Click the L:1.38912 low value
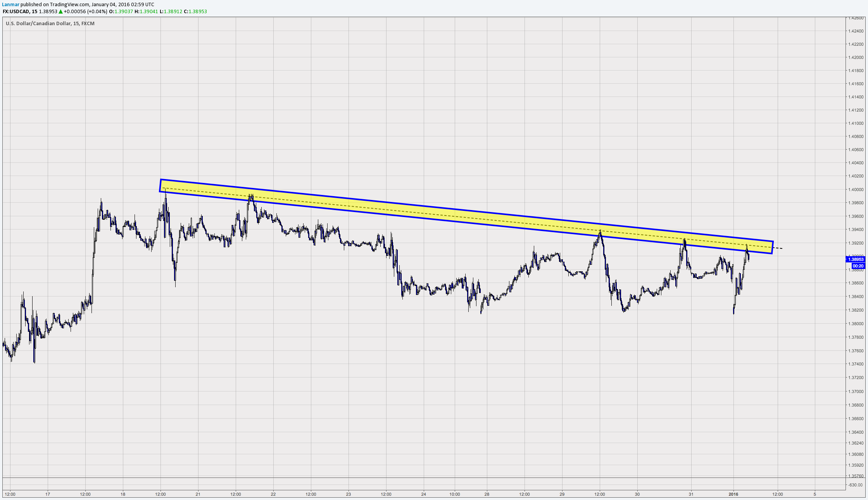Screen dimensions: 868x500 (x=171, y=12)
